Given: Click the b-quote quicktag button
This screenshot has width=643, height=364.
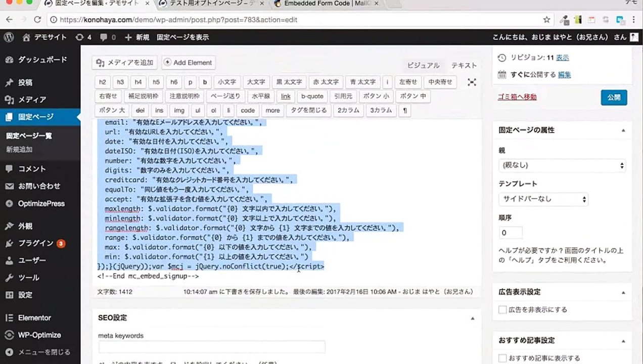Looking at the screenshot, I should [312, 96].
